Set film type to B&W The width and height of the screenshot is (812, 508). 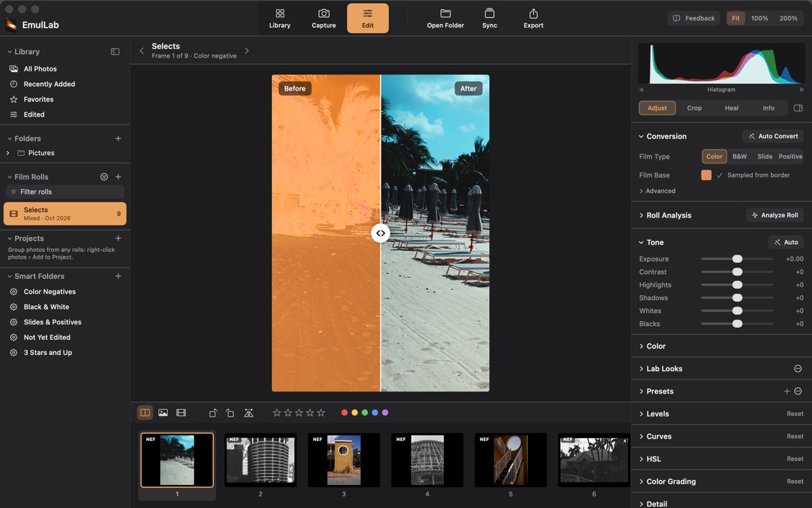(740, 156)
